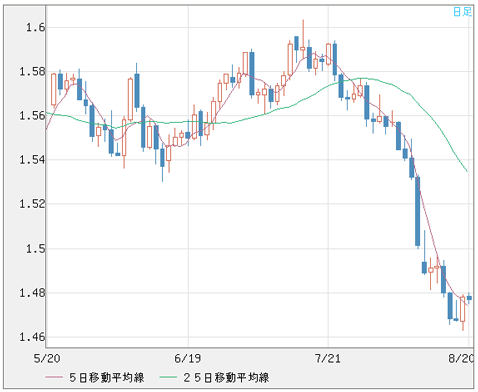Click the green 25-day legend line swatch

pos(168,377)
